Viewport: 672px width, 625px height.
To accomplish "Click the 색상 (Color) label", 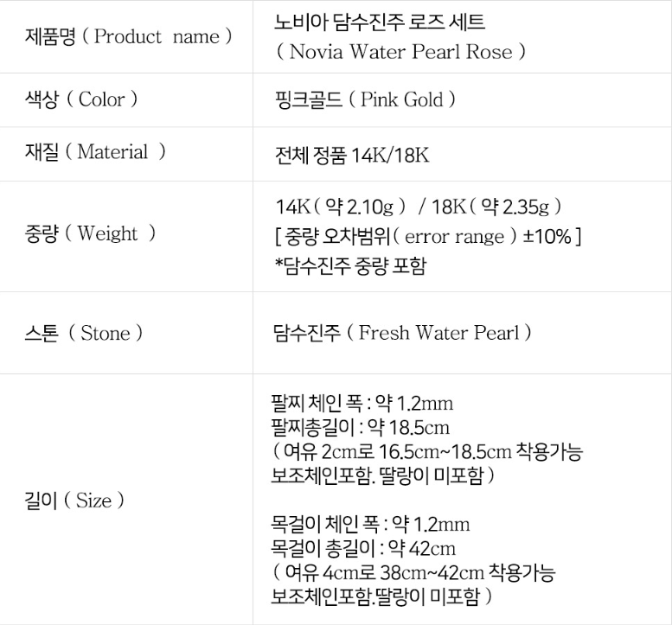I will (81, 99).
